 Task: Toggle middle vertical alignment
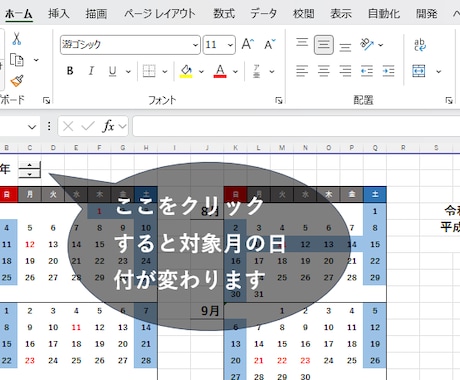(x=324, y=44)
